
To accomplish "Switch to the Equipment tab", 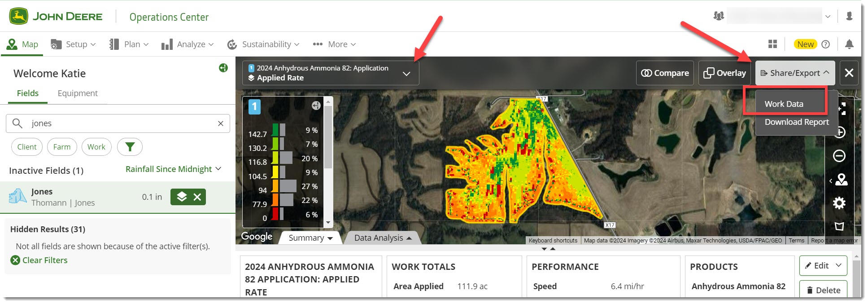I will [78, 93].
